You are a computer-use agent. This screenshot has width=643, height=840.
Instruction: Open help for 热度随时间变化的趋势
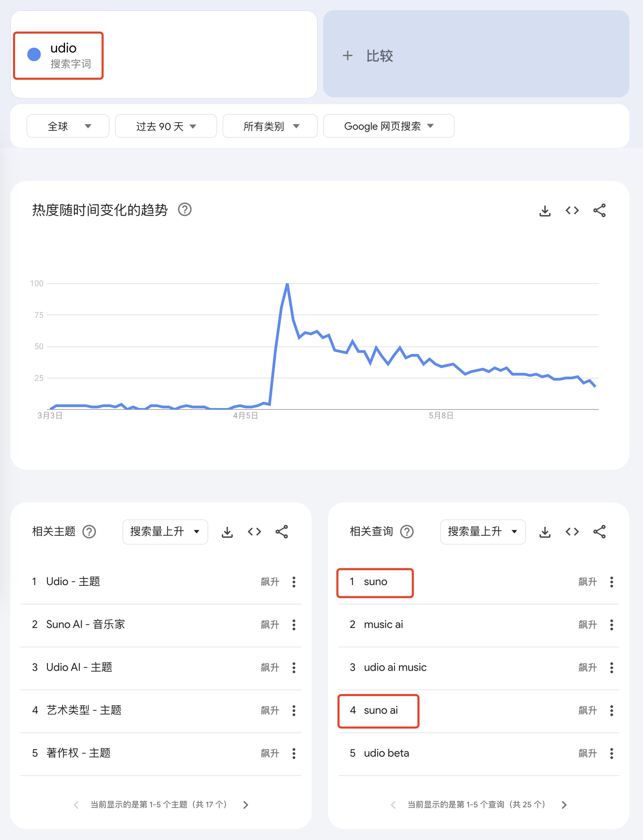tap(185, 210)
